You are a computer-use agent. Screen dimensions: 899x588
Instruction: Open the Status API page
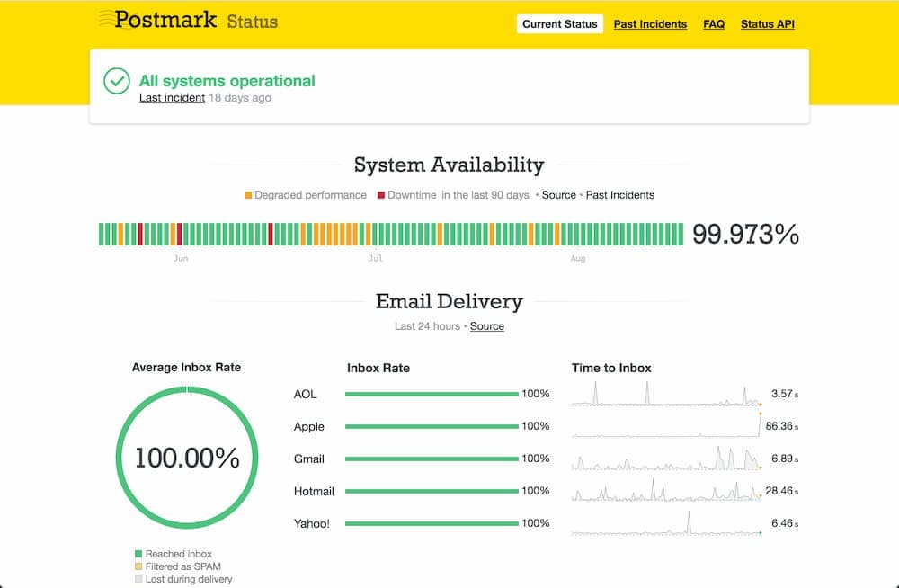point(768,24)
